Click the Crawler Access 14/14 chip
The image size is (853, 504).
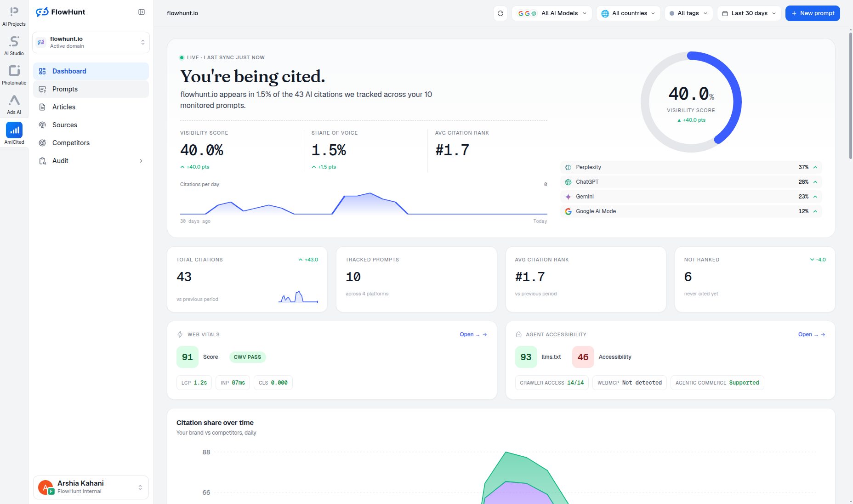[x=552, y=383]
